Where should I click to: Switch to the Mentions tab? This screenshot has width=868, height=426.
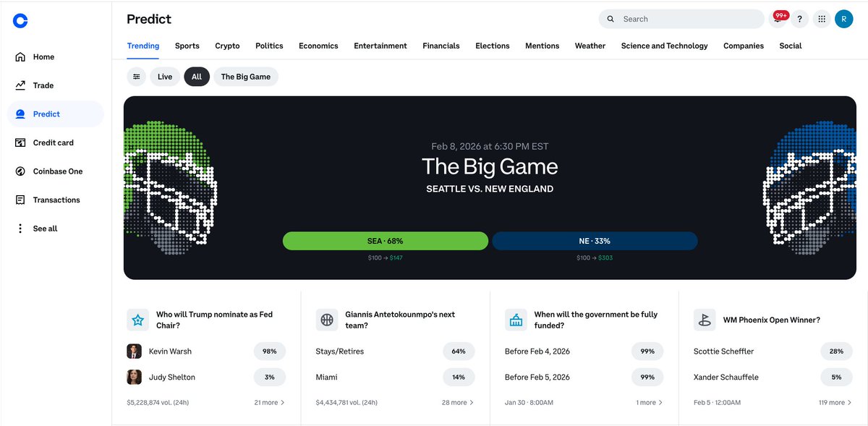point(542,46)
